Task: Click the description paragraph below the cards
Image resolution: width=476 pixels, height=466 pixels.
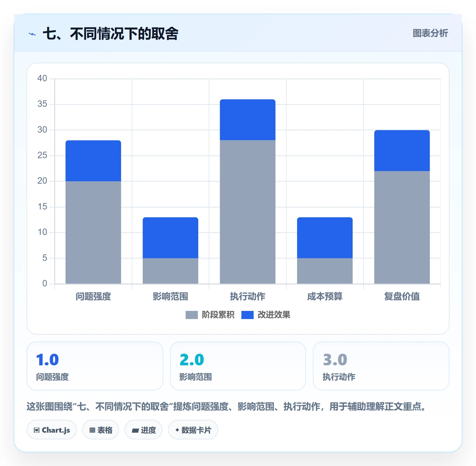Action: pyautogui.click(x=227, y=406)
